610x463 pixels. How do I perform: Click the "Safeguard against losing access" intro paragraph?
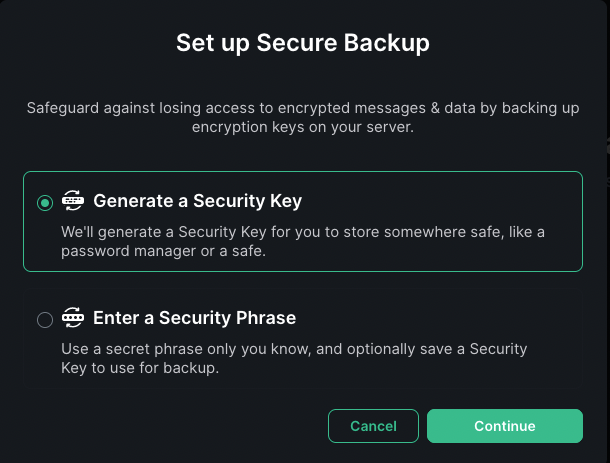303,118
